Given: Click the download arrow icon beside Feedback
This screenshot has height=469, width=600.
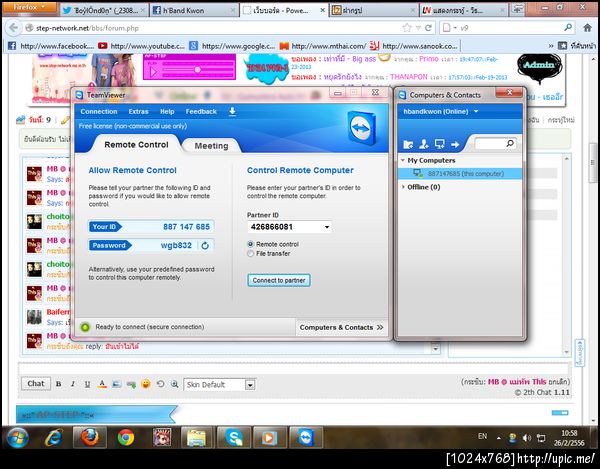Looking at the screenshot, I should 232,111.
